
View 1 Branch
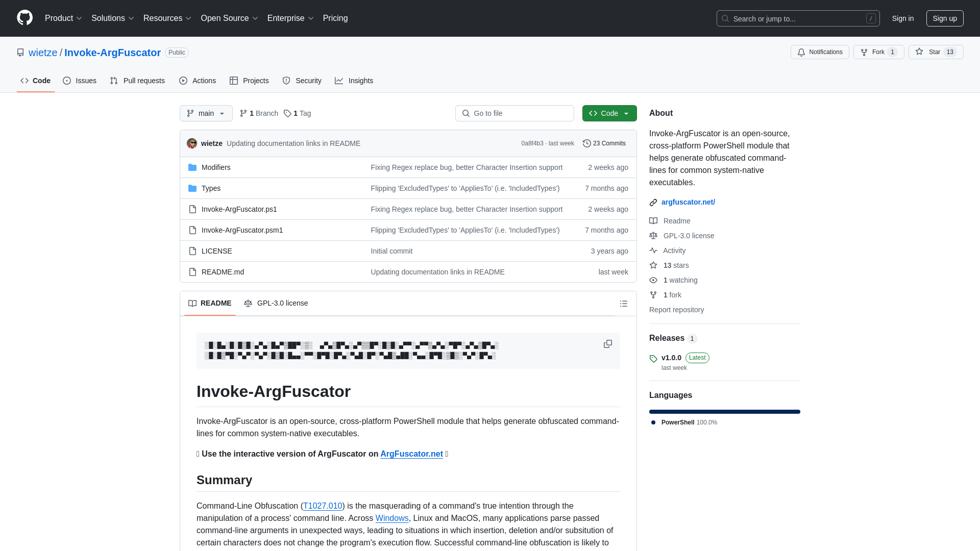259,113
